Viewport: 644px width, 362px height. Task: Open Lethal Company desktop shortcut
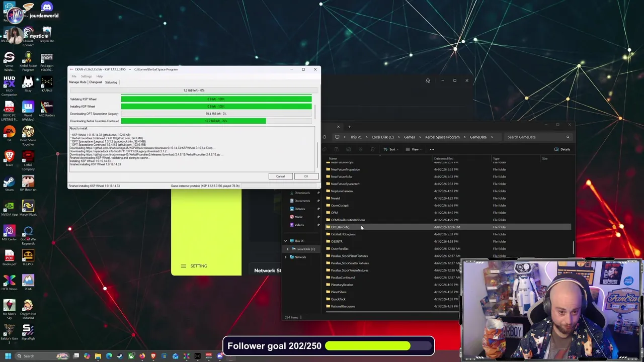coord(28,161)
